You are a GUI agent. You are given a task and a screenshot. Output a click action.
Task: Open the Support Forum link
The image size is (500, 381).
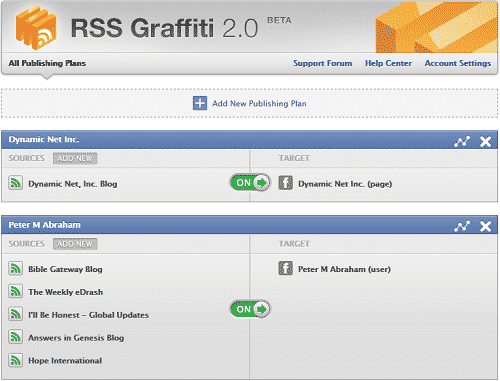pos(322,63)
